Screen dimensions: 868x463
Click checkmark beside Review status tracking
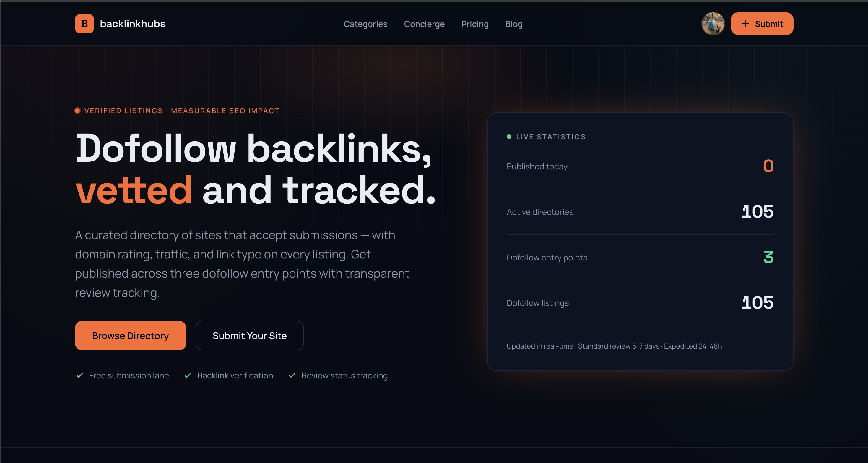point(292,375)
